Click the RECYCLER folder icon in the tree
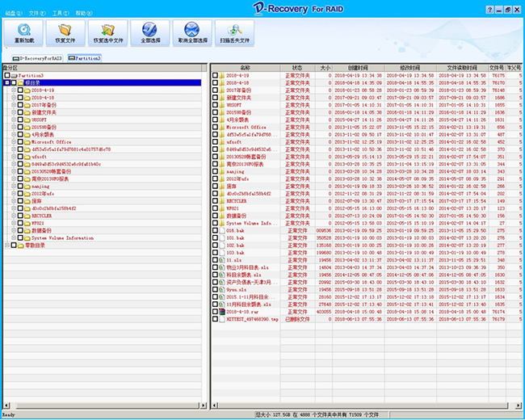Image resolution: width=525 pixels, height=420 pixels. pos(27,216)
